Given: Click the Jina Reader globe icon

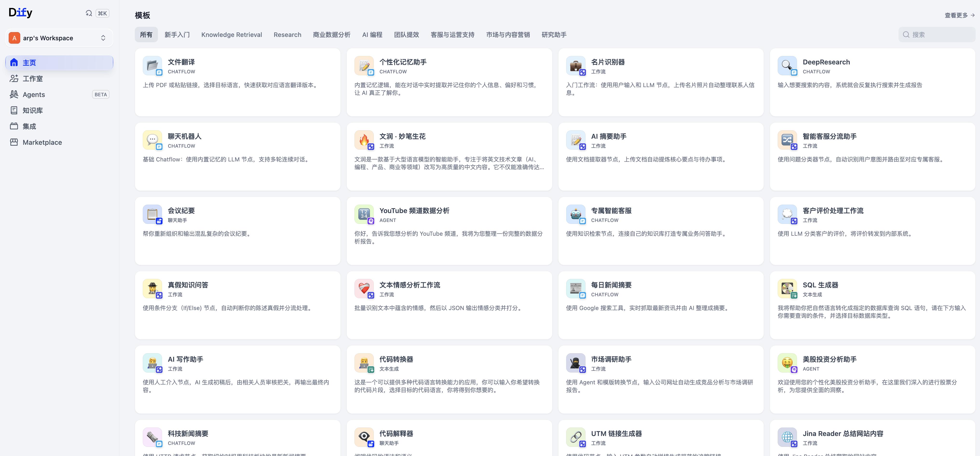Looking at the screenshot, I should tap(787, 437).
